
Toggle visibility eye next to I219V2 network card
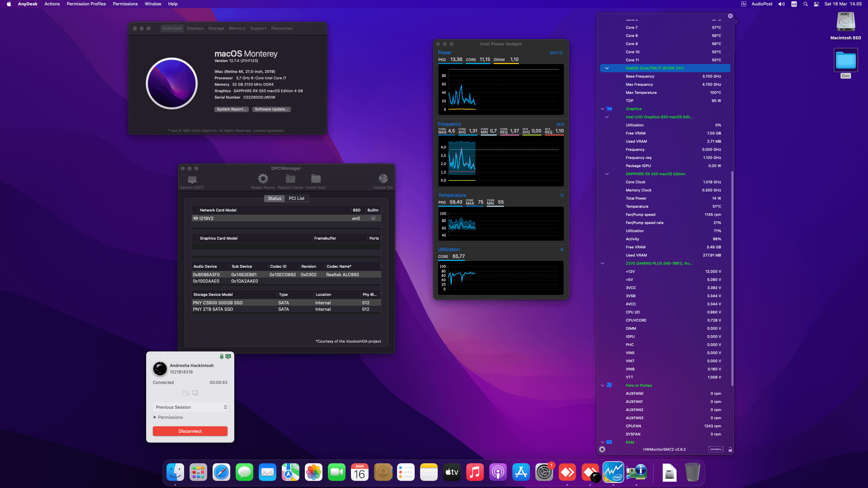(x=196, y=218)
